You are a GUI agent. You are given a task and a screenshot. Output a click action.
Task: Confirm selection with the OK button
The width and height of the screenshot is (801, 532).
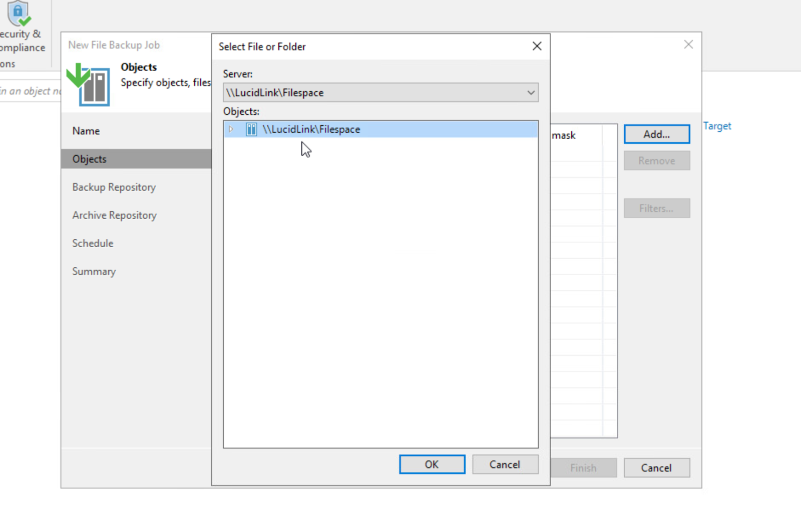(x=432, y=464)
